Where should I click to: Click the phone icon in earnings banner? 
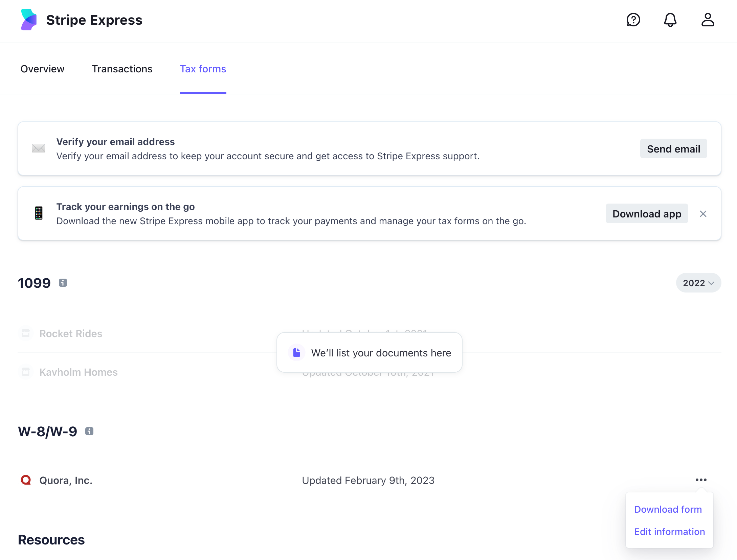39,213
